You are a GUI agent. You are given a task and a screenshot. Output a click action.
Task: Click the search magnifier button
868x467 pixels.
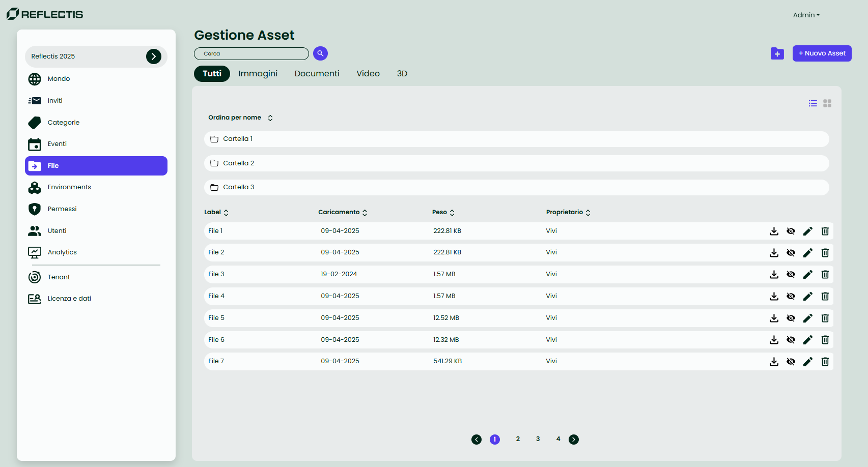coord(320,53)
